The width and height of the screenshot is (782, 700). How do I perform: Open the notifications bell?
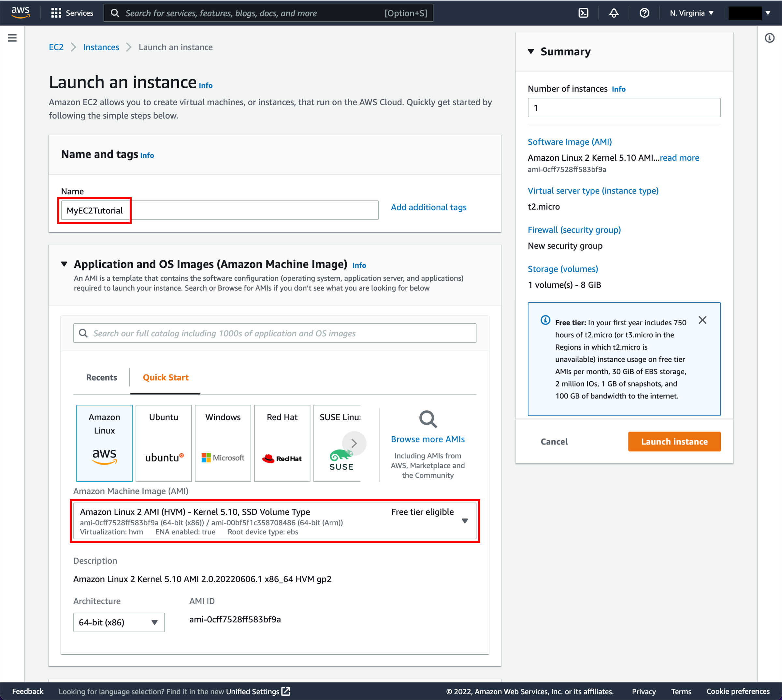click(614, 13)
